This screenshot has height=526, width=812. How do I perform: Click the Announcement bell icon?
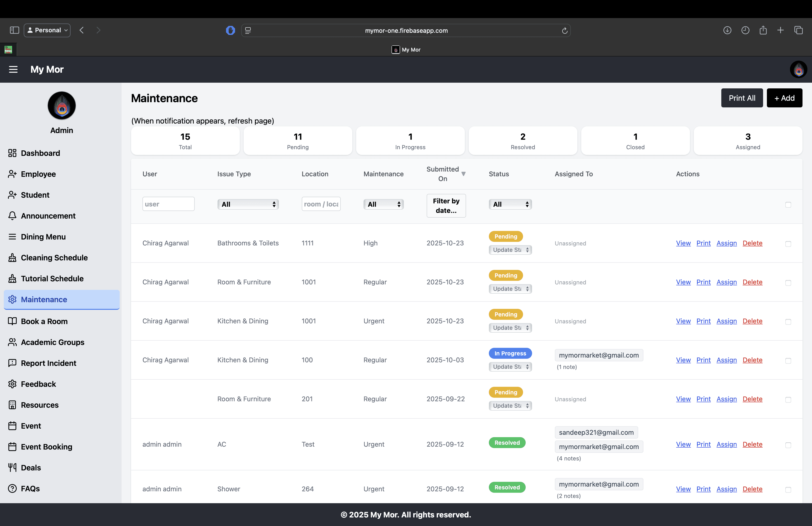12,216
